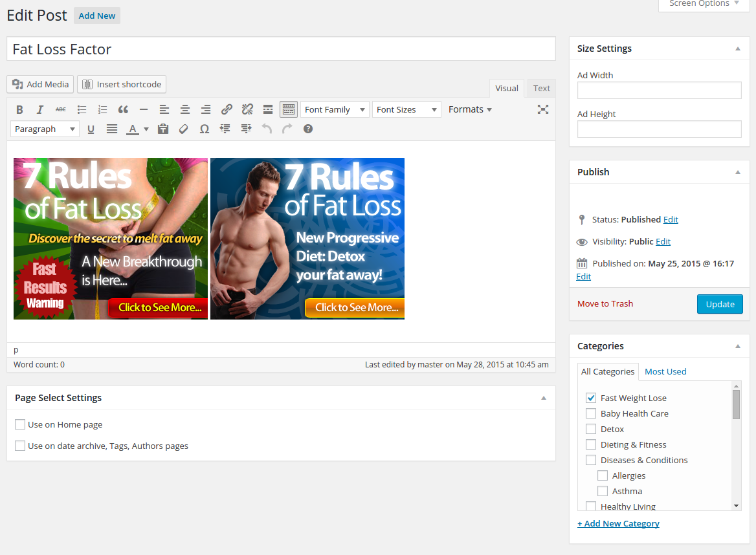Screen dimensions: 756x555
Task: Insert a horizontal line
Action: point(144,110)
